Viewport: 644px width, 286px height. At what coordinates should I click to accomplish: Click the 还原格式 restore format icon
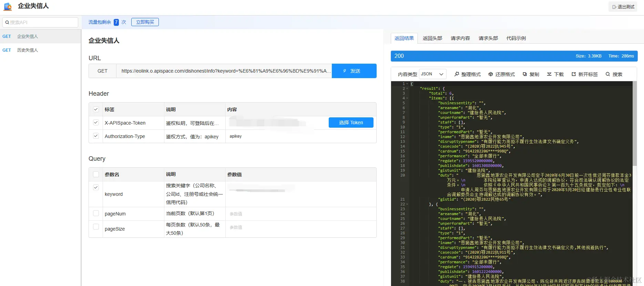click(491, 74)
